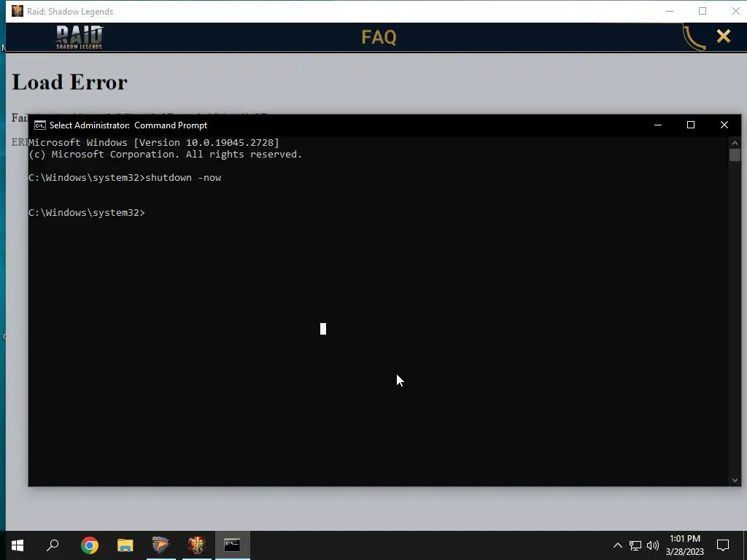Minimize the Command Prompt window

(658, 125)
